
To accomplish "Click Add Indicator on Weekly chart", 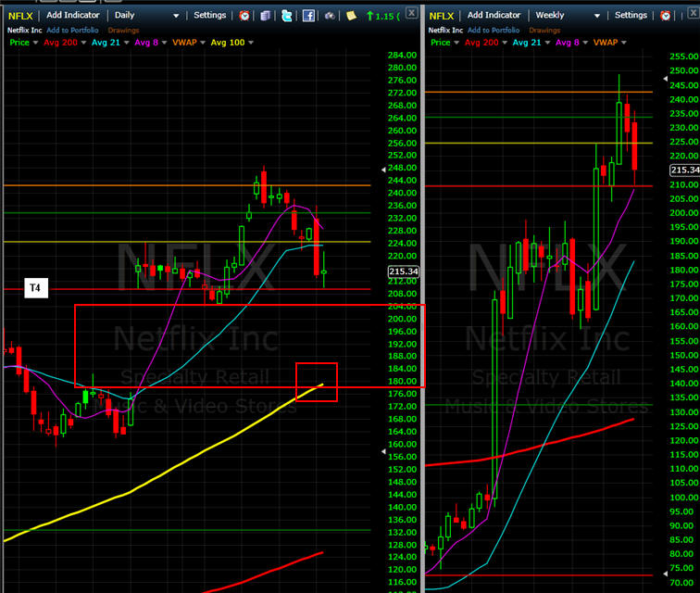I will coord(494,15).
